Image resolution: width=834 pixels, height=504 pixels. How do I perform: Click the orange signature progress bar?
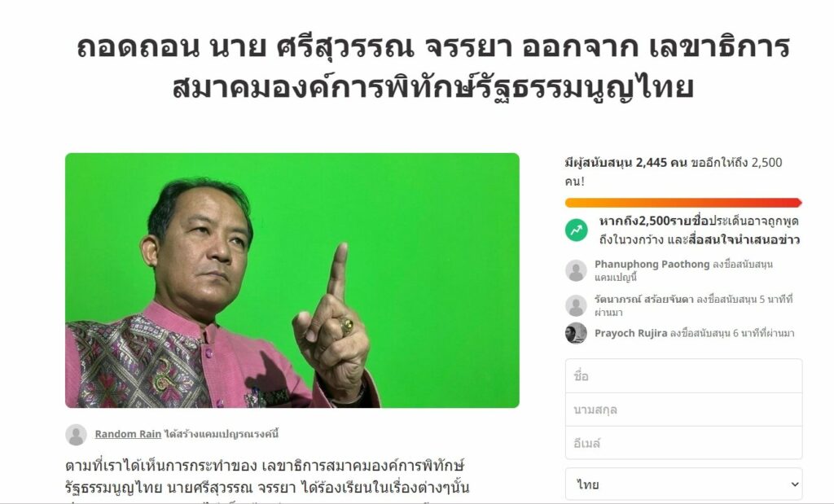pyautogui.click(x=683, y=203)
